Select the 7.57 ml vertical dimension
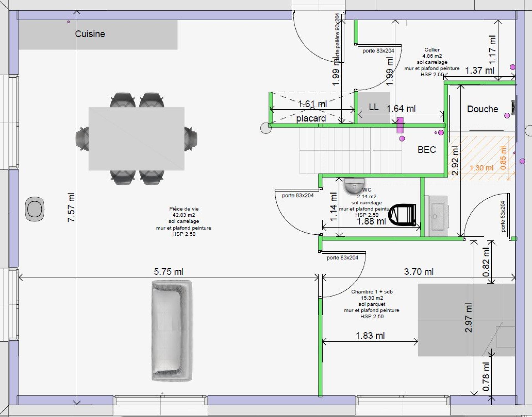The image size is (532, 417). (x=71, y=207)
